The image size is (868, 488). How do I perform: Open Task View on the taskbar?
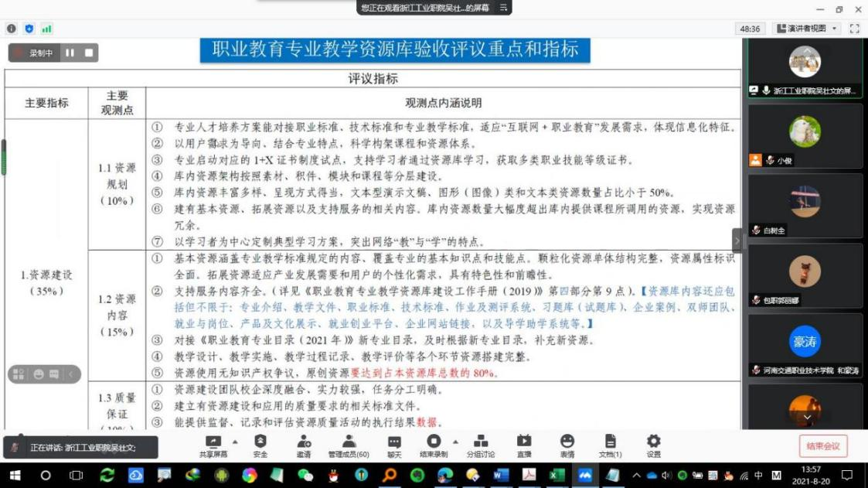[76, 476]
